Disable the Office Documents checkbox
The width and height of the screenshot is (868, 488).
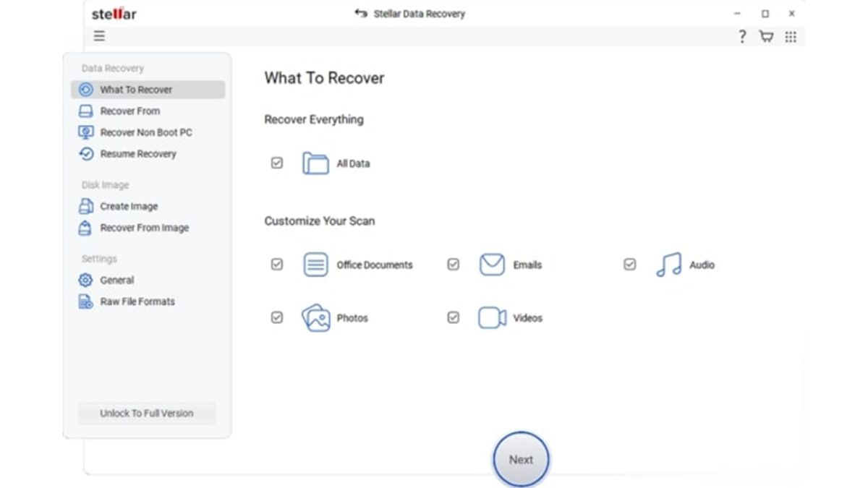277,265
